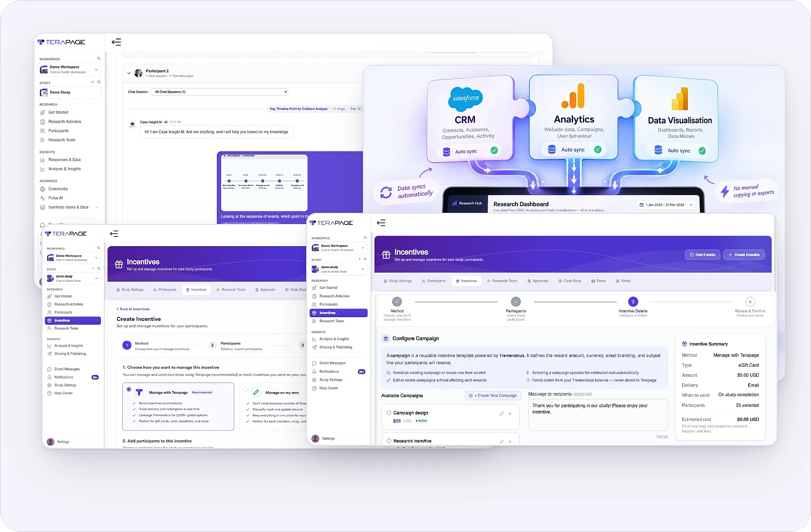Open Study Settings in the Create Incentive window sidebar
811x532 pixels.
pos(65,385)
